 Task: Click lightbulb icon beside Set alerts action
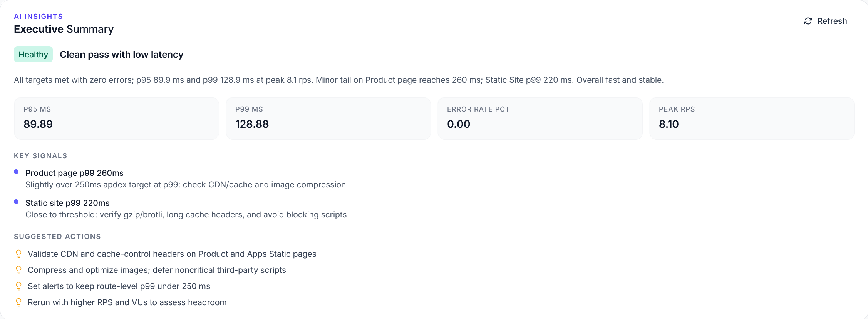tap(18, 286)
